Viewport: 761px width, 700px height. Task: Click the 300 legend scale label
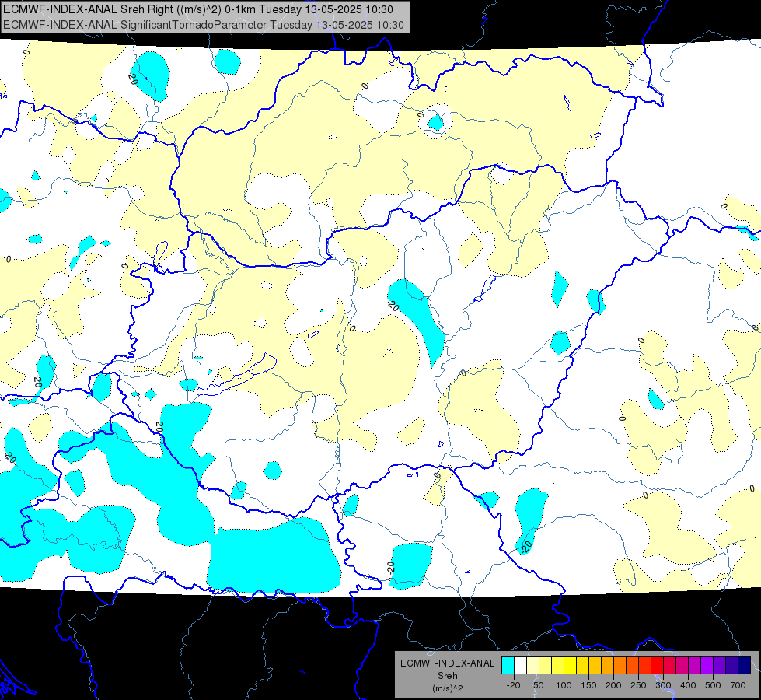(663, 685)
